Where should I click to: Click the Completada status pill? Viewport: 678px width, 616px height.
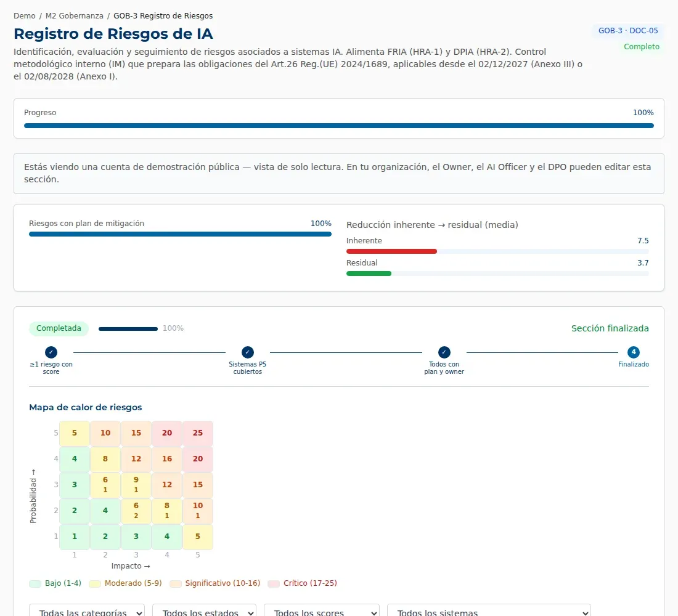pos(59,328)
